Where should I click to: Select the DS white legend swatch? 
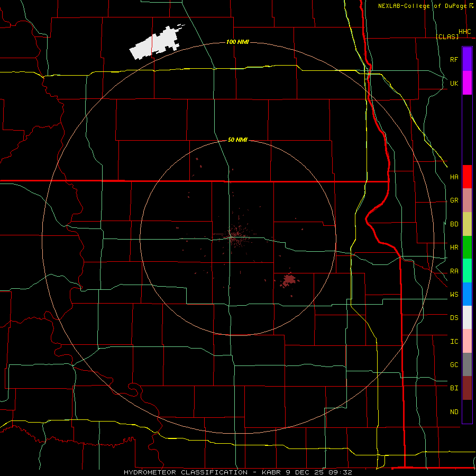coord(467,317)
